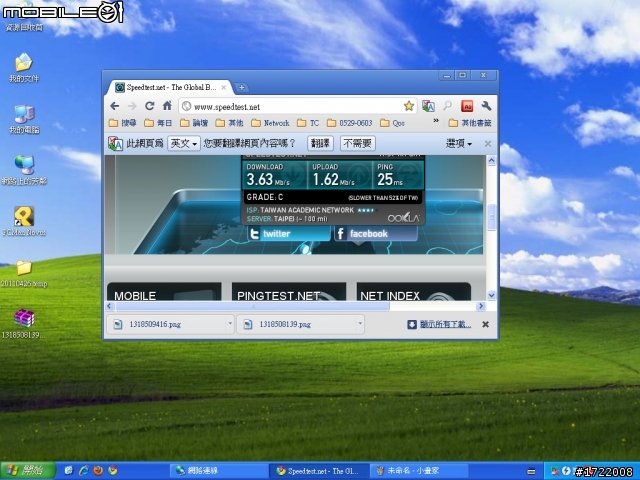Open the 論壇 bookmarks folder
The width and height of the screenshot is (640, 480).
[x=194, y=123]
